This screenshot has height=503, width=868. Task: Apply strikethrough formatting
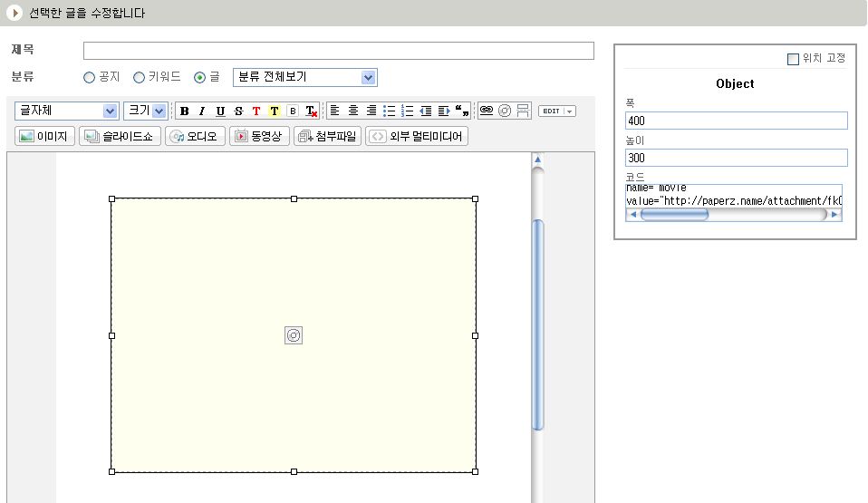[238, 111]
